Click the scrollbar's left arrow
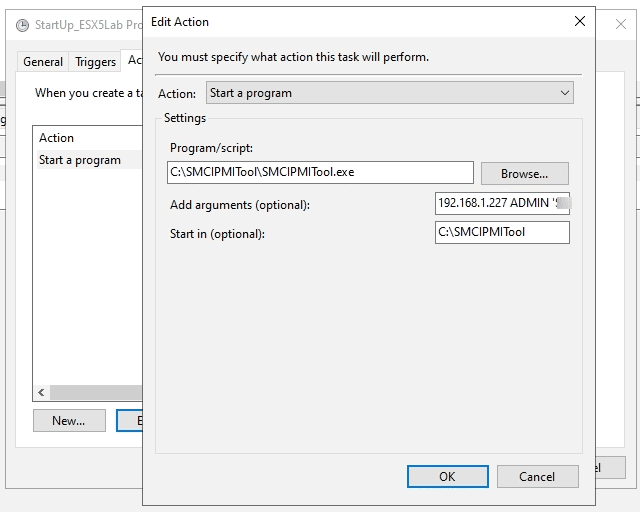Screen dimensions: 640x512 42,393
